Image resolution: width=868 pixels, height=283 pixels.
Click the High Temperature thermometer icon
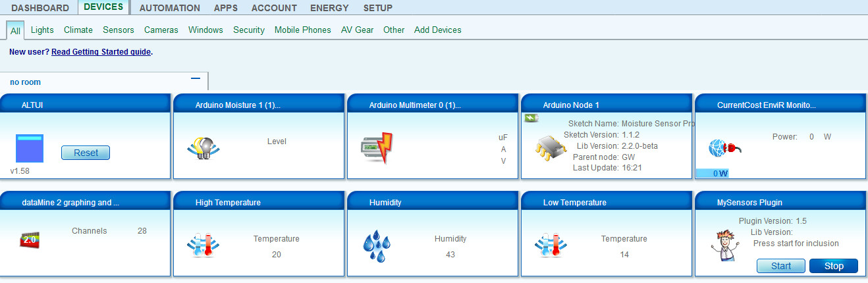pos(203,244)
